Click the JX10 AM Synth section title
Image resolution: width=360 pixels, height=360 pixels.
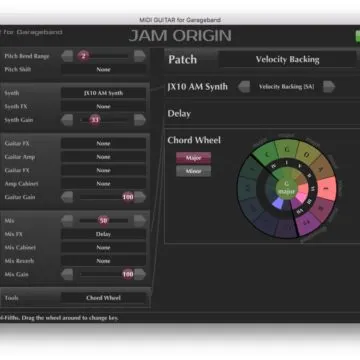198,87
